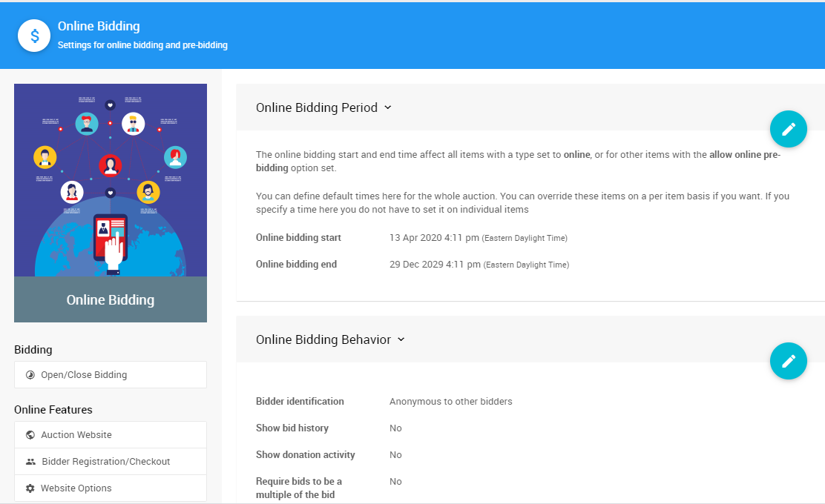The height and width of the screenshot is (504, 825).
Task: Click the people icon beside Bidder Registration/Checkout
Action: [x=30, y=462]
